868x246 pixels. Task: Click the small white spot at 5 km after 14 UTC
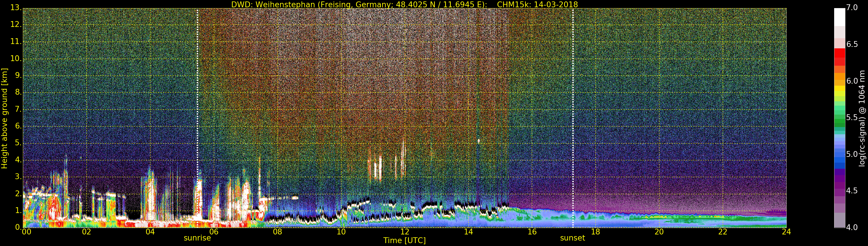coord(479,141)
